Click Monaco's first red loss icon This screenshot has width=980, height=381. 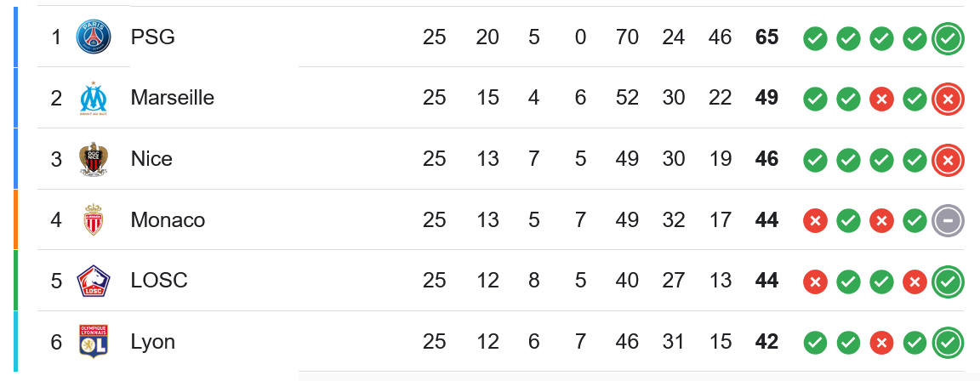point(814,221)
